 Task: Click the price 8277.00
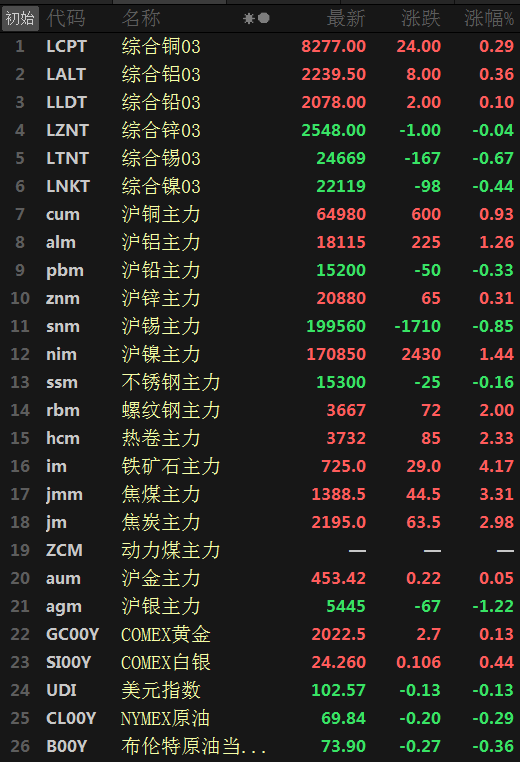(x=334, y=47)
